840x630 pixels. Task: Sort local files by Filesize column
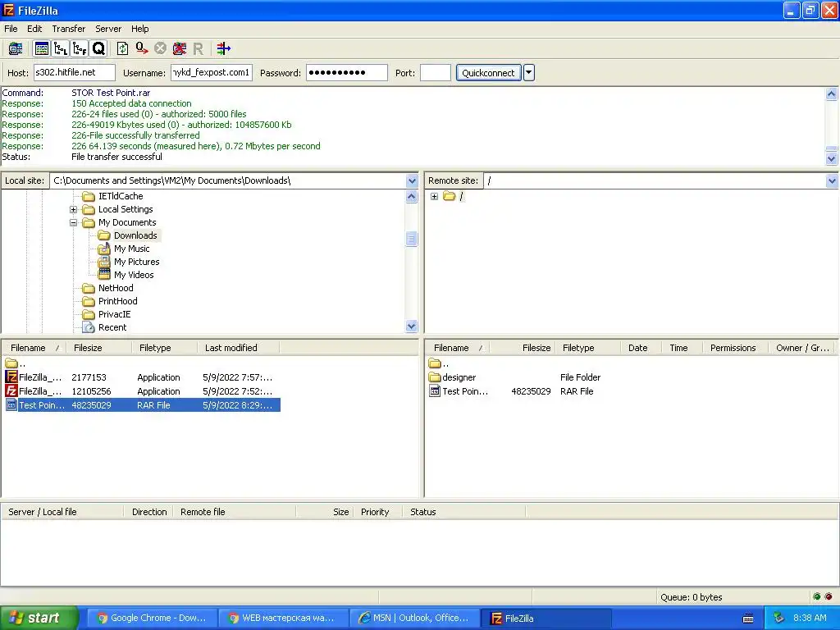98,348
